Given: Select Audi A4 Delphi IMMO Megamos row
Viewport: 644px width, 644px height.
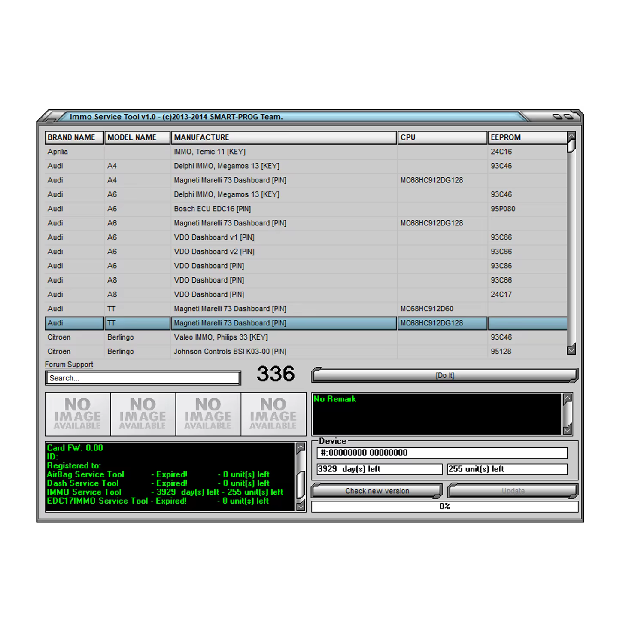Looking at the screenshot, I should [306, 166].
